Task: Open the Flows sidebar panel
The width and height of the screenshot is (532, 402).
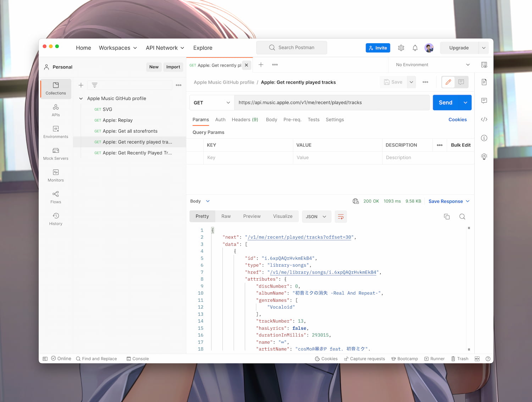Action: [x=56, y=197]
